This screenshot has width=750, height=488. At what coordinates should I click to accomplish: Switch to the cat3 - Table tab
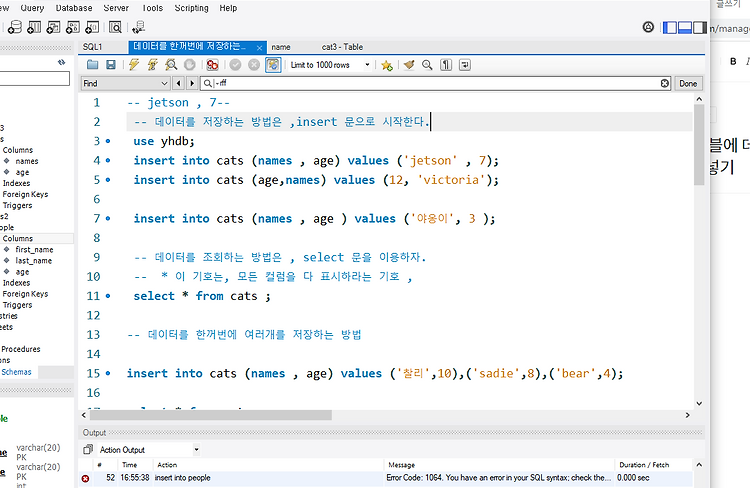tap(342, 47)
